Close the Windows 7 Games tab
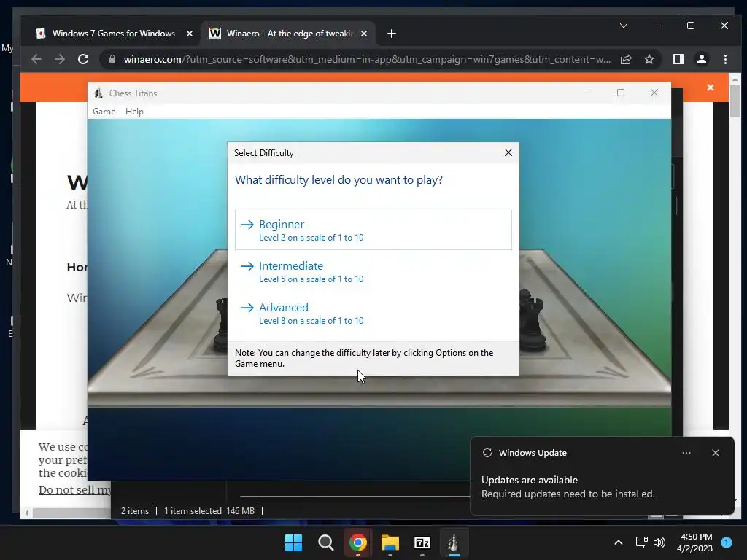Image resolution: width=747 pixels, height=560 pixels. click(x=190, y=34)
